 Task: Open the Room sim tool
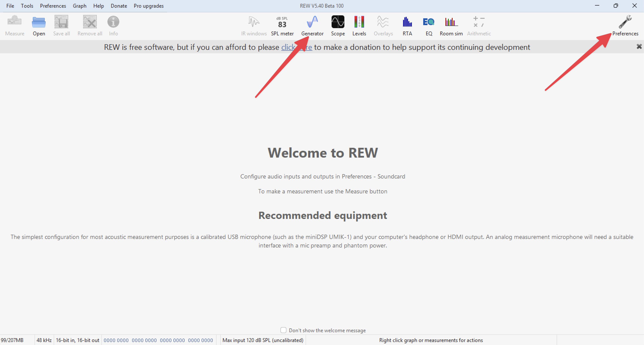(451, 25)
